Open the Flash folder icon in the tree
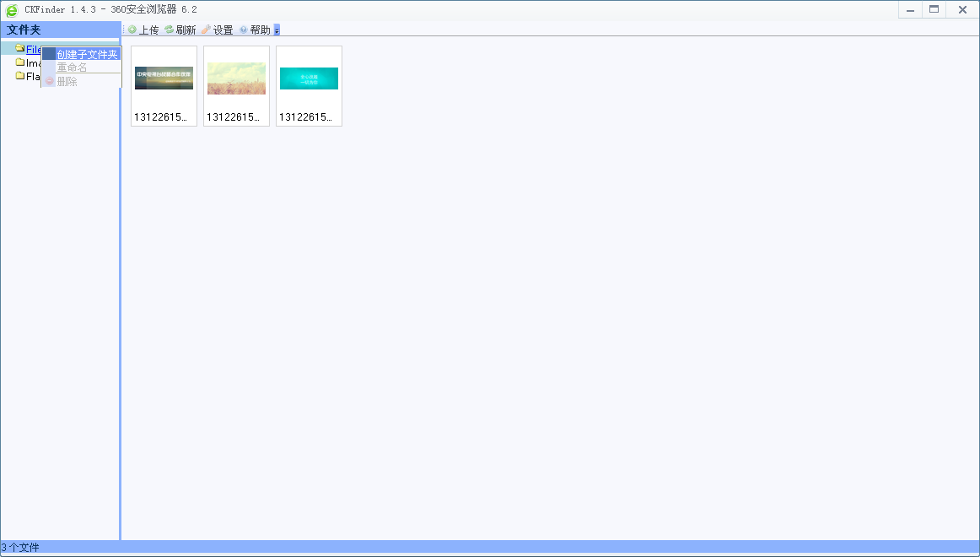 pyautogui.click(x=20, y=76)
